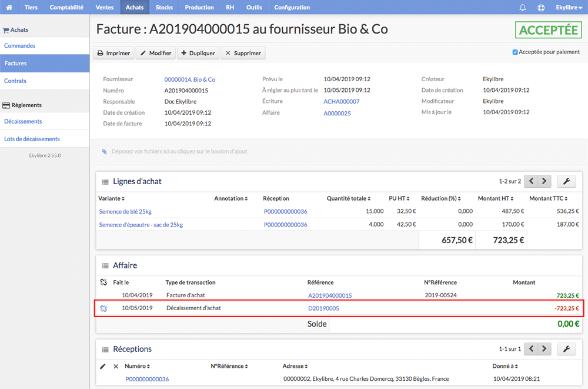
Task: Open the notifications bell
Action: (x=522, y=8)
